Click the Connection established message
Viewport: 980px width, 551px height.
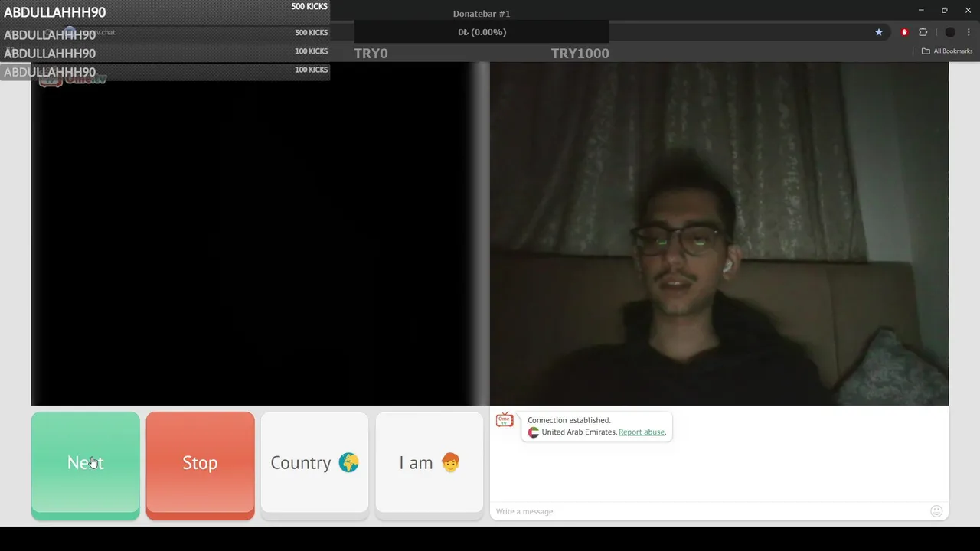[569, 420]
